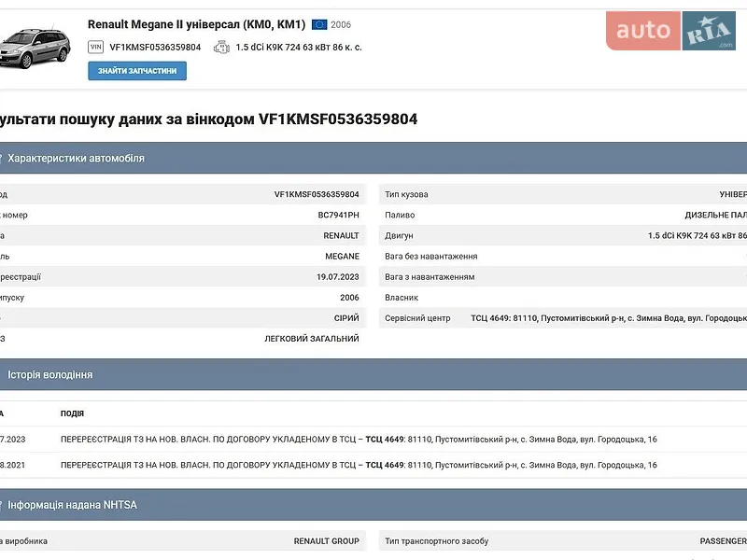Click the Тип транспортного засобу label
Screen dimensions: 747x560
436,541
